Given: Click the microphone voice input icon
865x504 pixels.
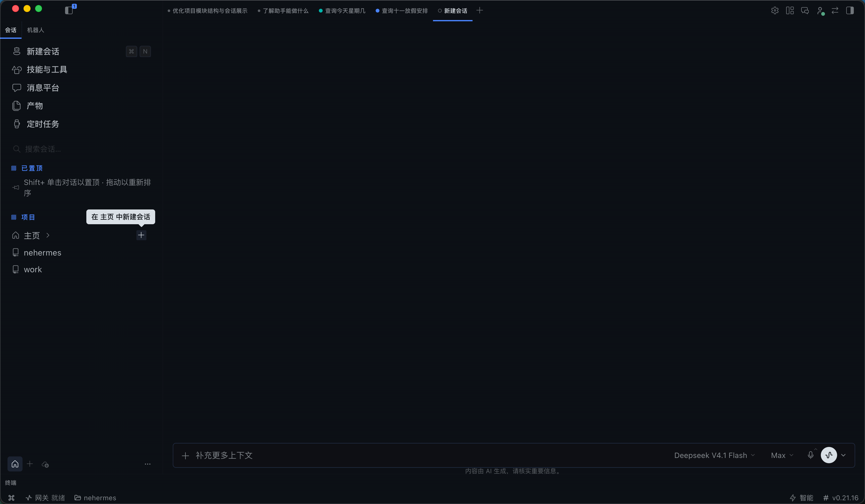Looking at the screenshot, I should coord(810,455).
